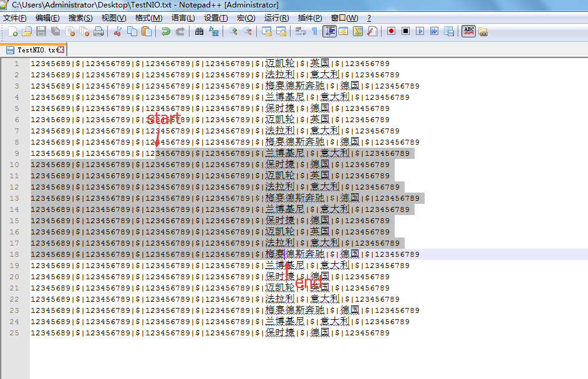Screen dimensions: 588x379
Task: Click line number 1 in the margin
Action: (x=16, y=64)
